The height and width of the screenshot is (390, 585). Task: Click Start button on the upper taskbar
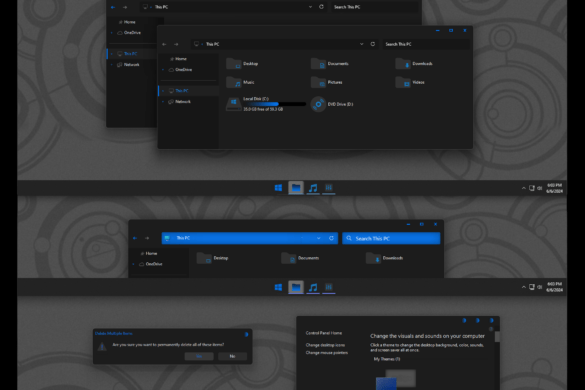[278, 188]
